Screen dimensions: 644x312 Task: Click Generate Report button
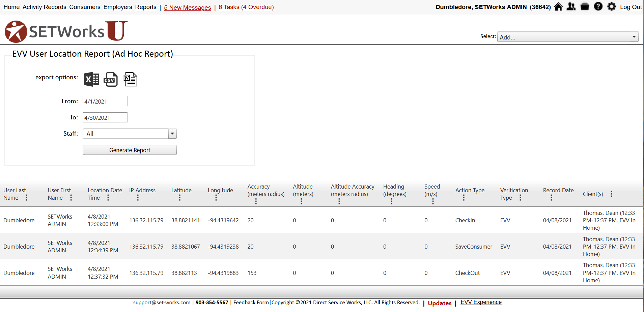tap(130, 150)
